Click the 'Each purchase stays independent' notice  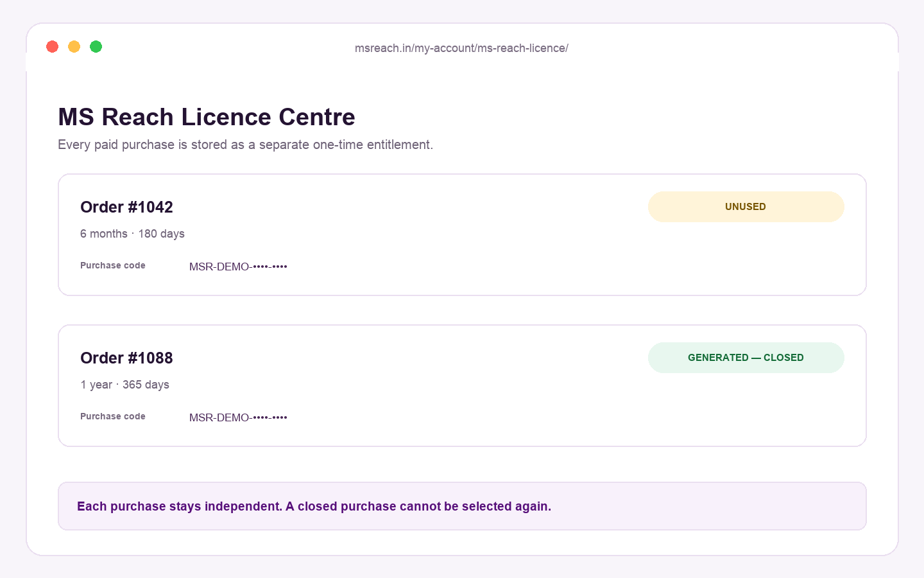click(x=462, y=506)
